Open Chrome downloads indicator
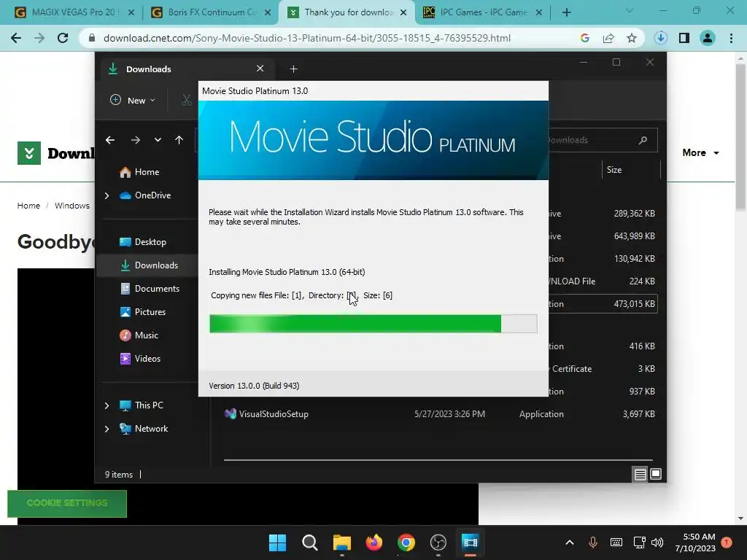The image size is (747, 560). [661, 38]
